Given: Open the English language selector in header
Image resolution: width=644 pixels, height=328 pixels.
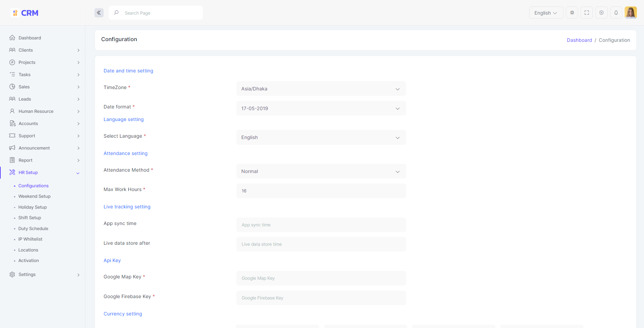Looking at the screenshot, I should tap(545, 13).
